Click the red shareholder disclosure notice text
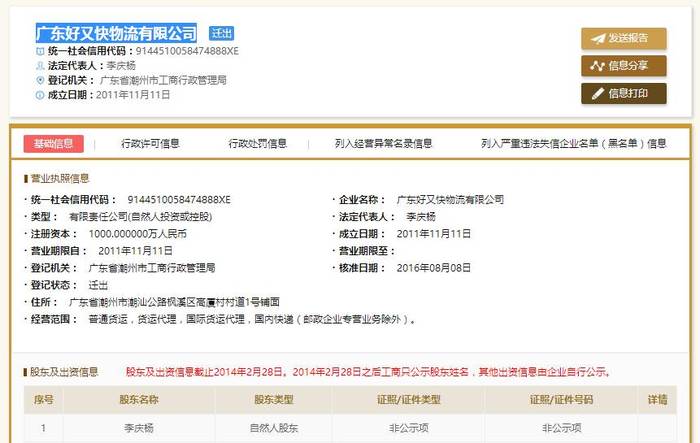 click(368, 372)
